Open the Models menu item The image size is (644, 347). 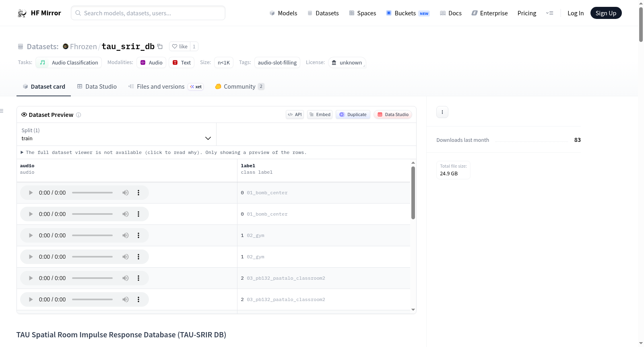(283, 13)
